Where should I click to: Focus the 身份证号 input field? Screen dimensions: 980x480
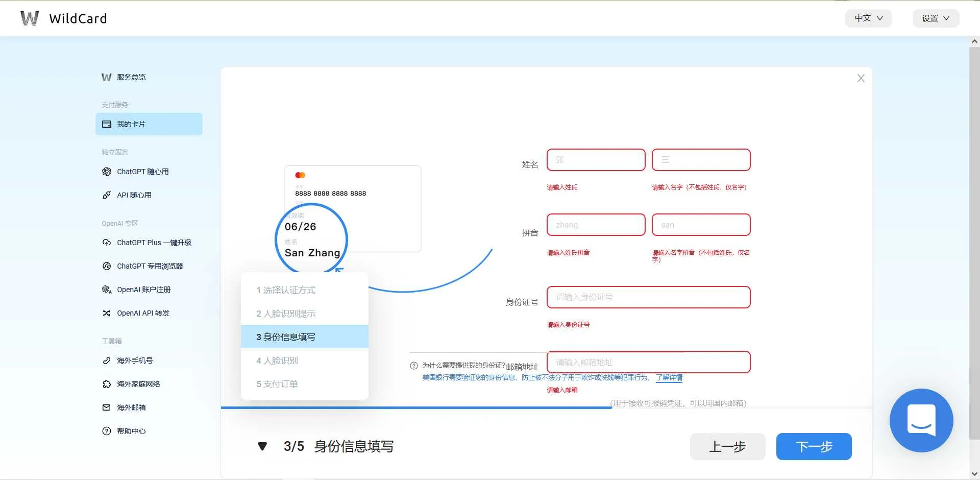pos(648,297)
